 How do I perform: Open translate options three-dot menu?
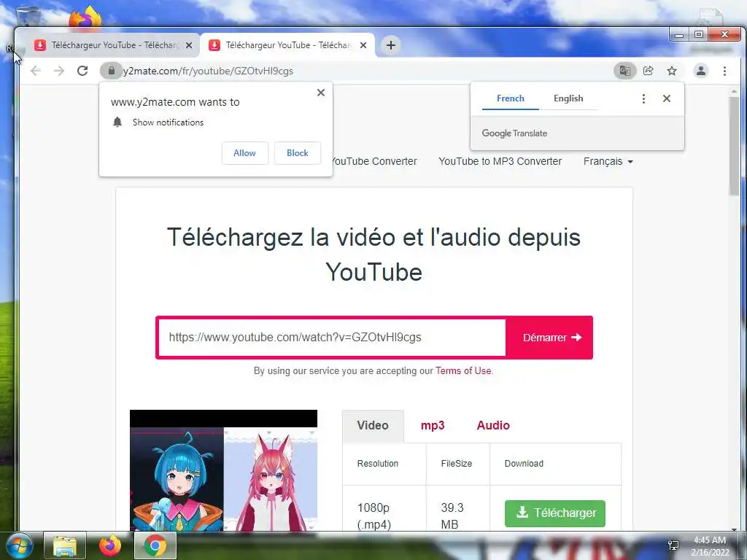point(643,98)
